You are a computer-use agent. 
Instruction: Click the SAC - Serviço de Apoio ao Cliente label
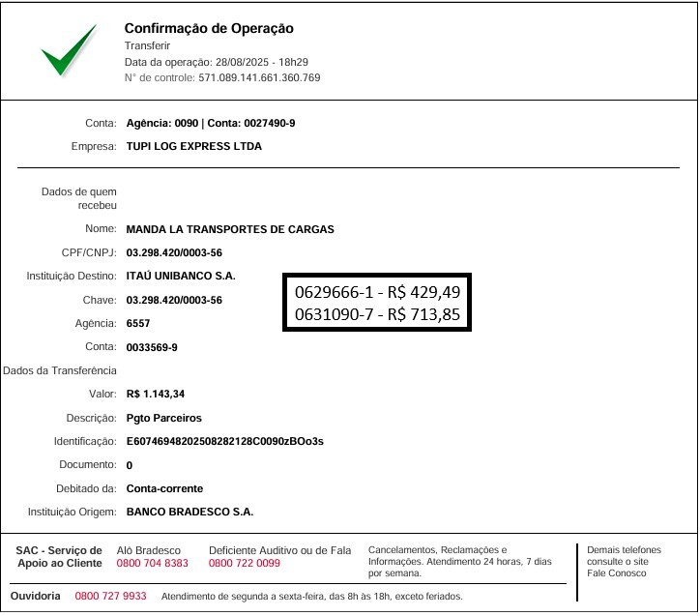coord(59,556)
